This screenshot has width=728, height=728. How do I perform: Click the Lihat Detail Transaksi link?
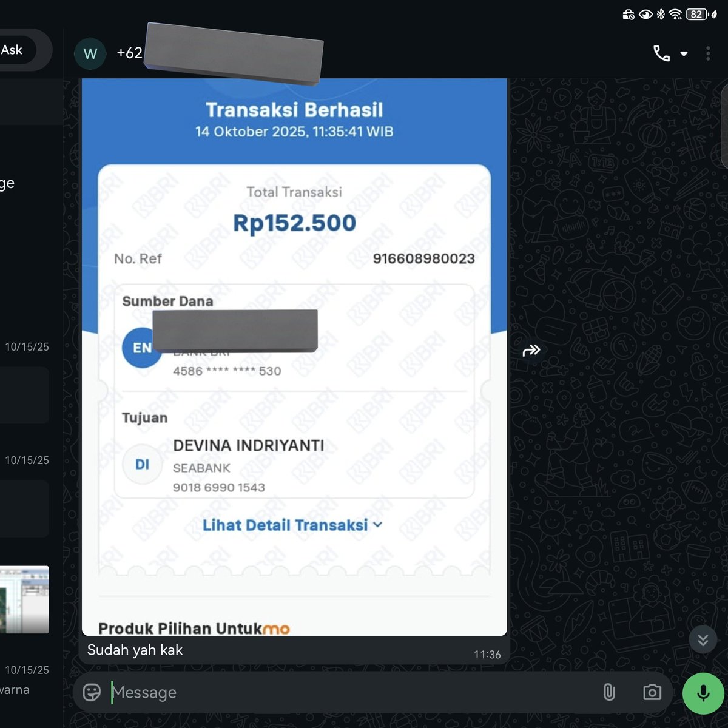click(287, 525)
